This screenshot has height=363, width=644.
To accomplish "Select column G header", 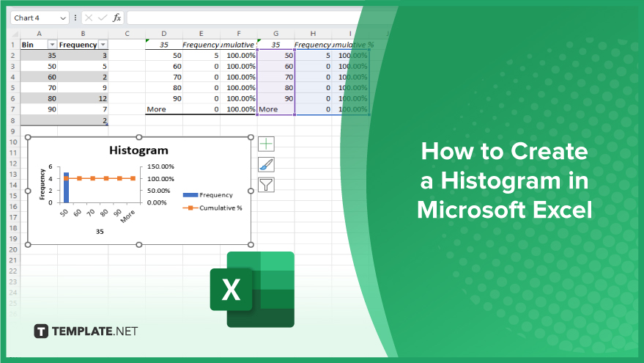I will coord(276,34).
